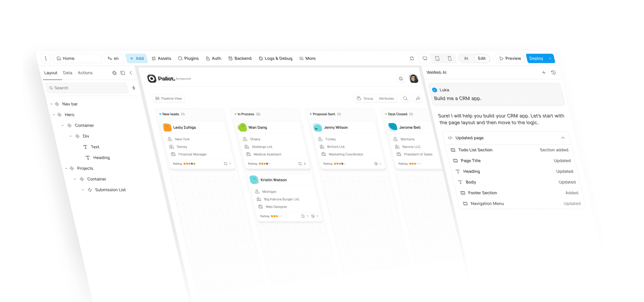Click the Preview button
This screenshot has height=302, width=644.
pyautogui.click(x=510, y=58)
